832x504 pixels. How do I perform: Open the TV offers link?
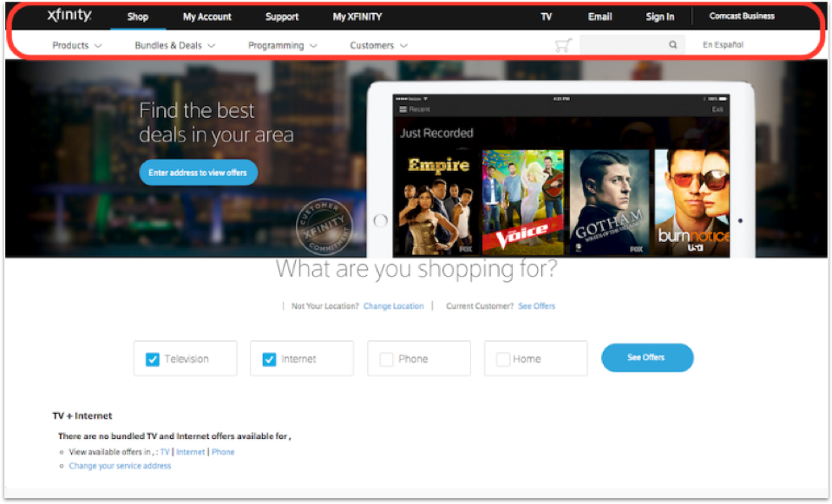(165, 452)
